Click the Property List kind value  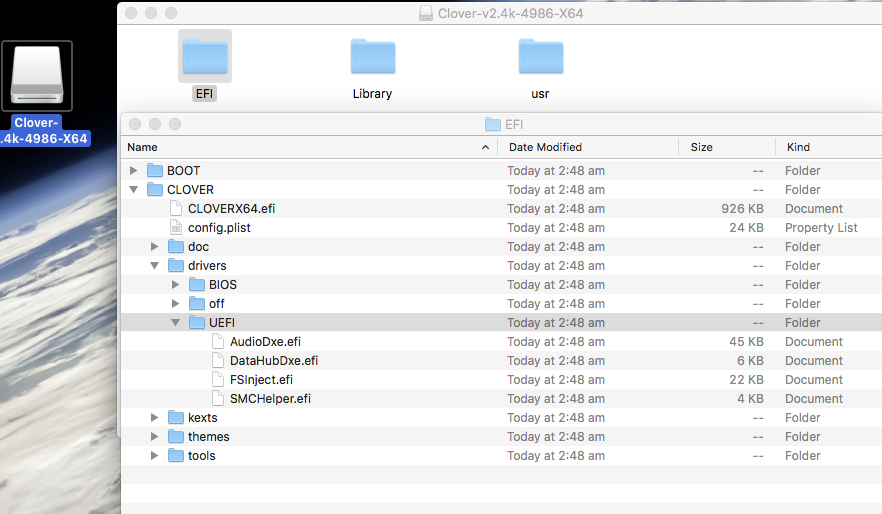click(821, 228)
